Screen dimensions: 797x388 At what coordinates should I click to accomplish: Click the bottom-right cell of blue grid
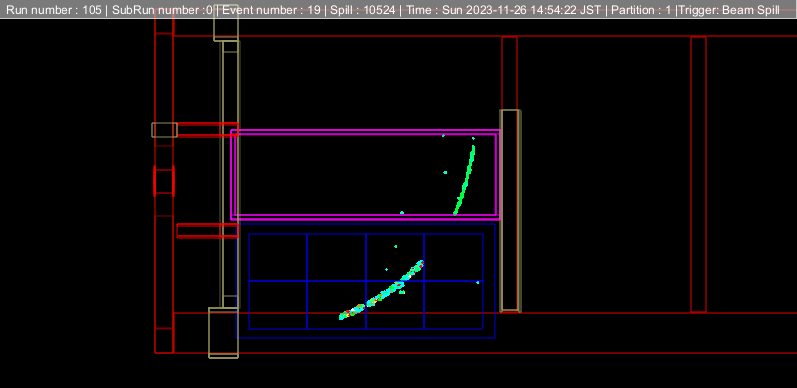453,305
